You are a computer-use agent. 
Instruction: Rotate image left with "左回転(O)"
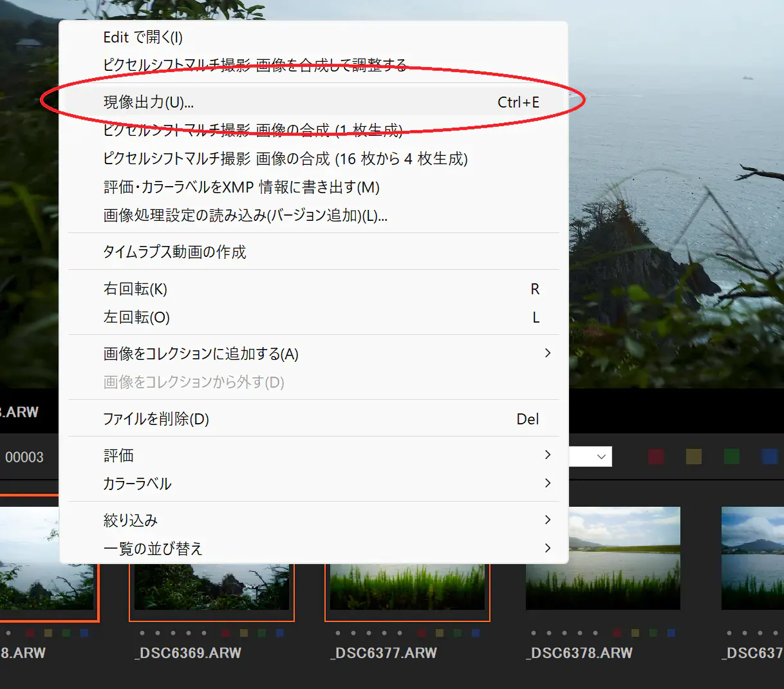point(313,317)
